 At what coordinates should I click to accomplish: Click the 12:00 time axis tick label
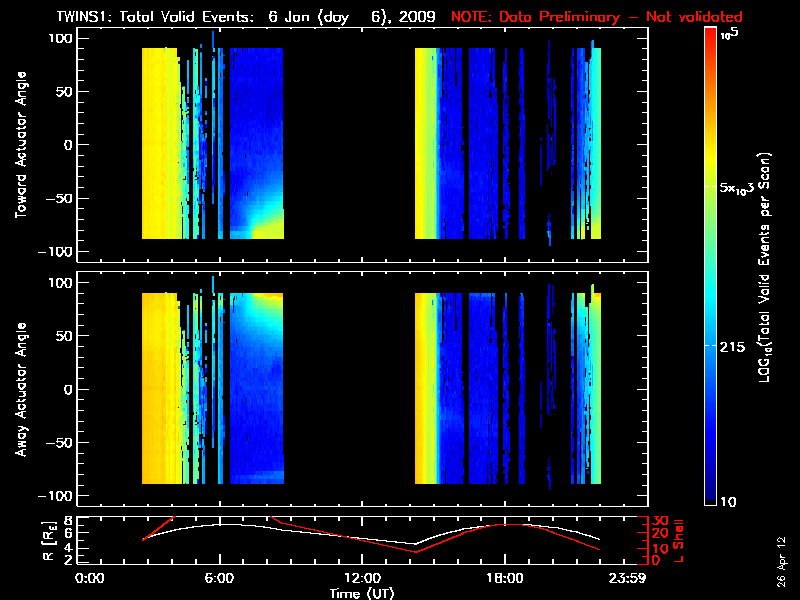coord(362,578)
